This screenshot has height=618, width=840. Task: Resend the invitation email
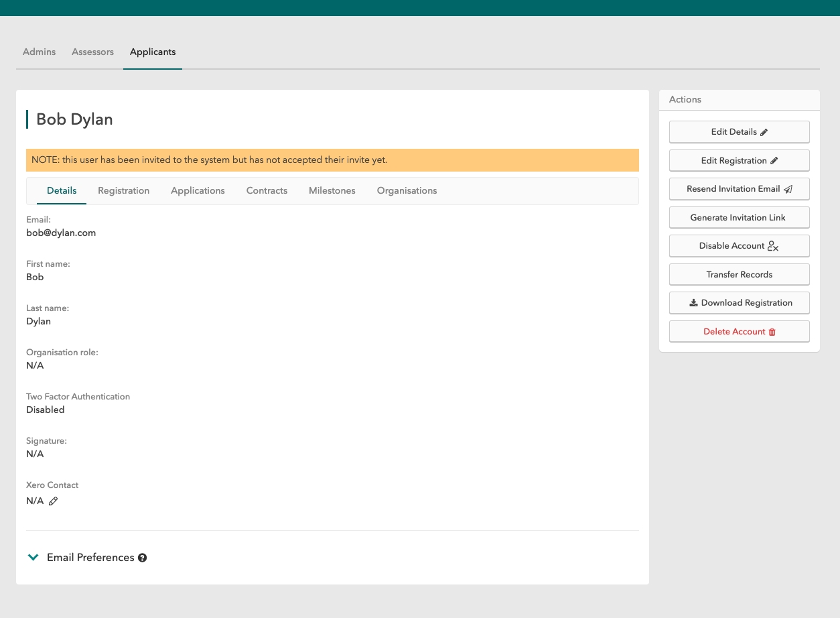click(x=739, y=189)
